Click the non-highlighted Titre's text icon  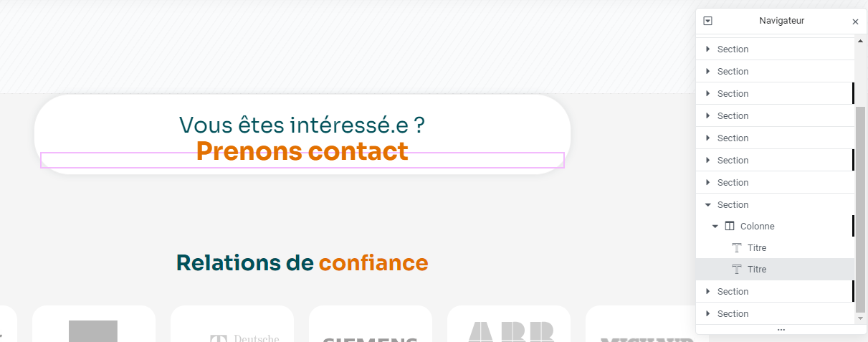click(x=736, y=247)
